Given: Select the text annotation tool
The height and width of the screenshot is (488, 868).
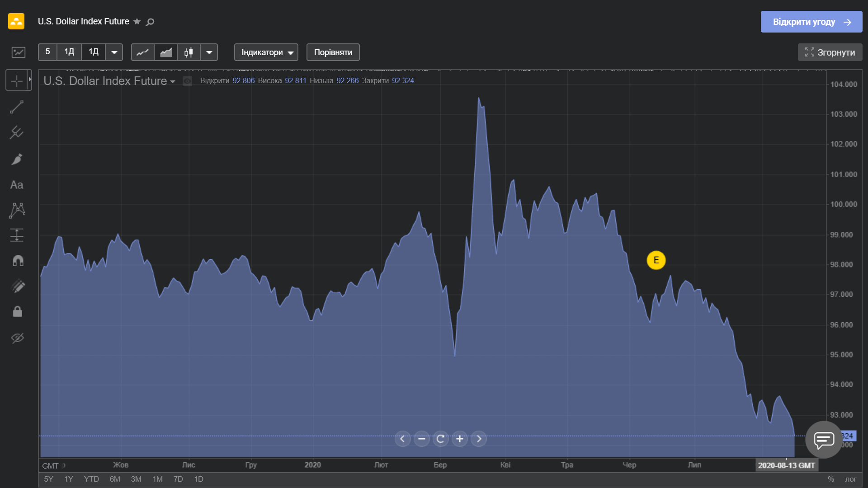Looking at the screenshot, I should click(x=17, y=185).
